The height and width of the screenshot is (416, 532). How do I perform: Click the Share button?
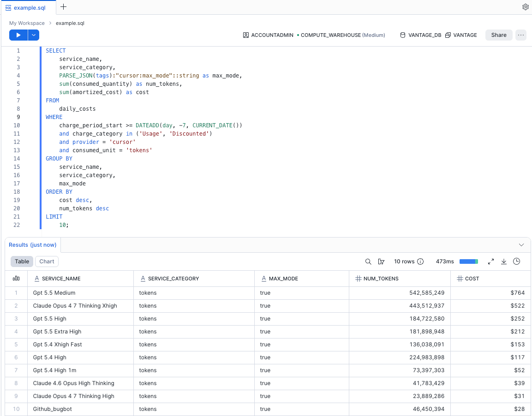pyautogui.click(x=499, y=35)
